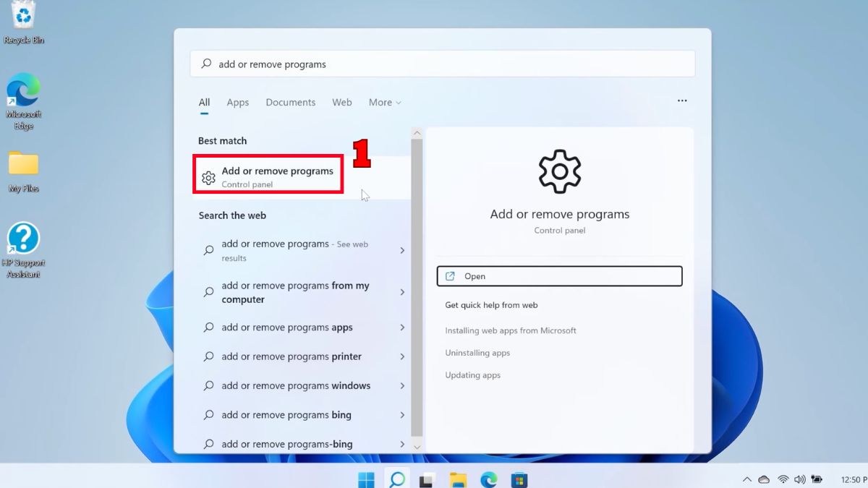Select 'add or remove programs windows' suggestion

[x=302, y=386]
